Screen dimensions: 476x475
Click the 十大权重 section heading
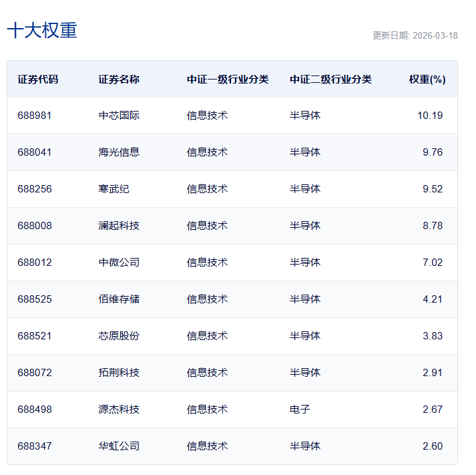coord(42,31)
